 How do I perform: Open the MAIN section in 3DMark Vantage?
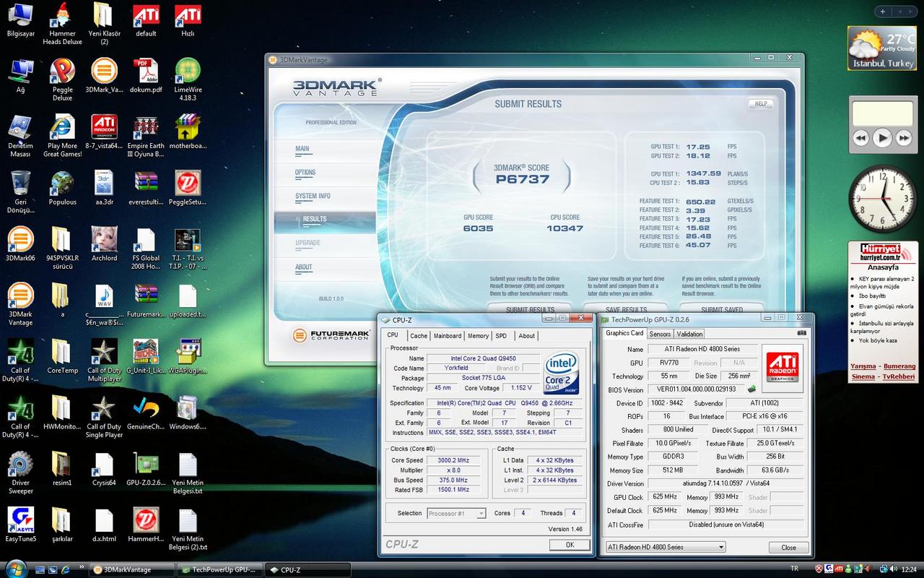click(302, 149)
